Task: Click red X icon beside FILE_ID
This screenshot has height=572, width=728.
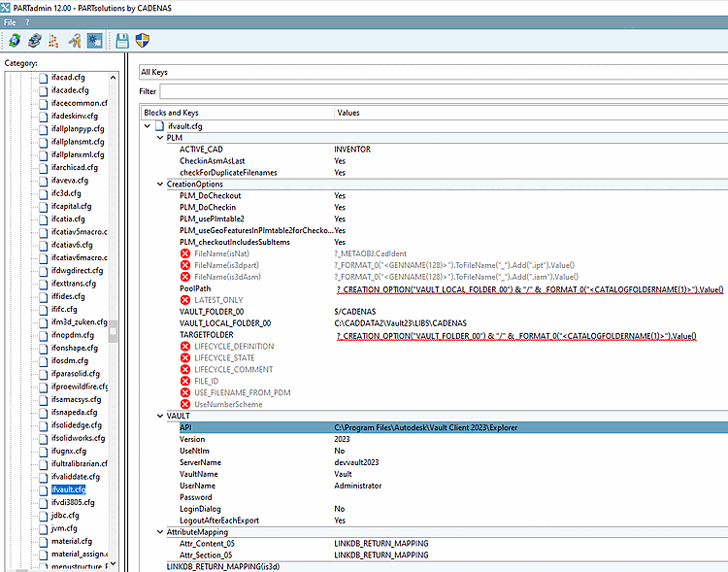Action: [x=185, y=381]
